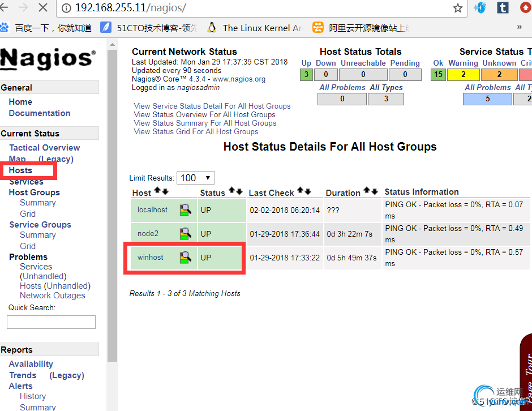Image resolution: width=532 pixels, height=411 pixels.
Task: Sort Duration column ascending arrow
Action: (367, 190)
